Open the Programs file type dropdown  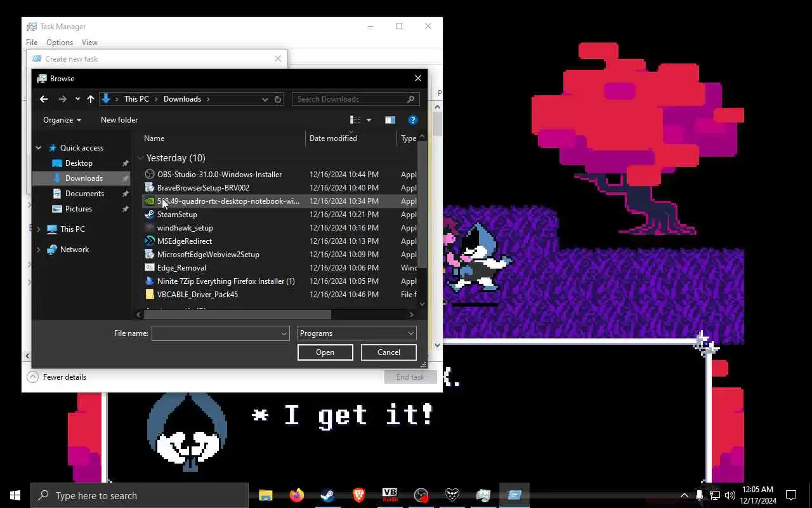[357, 333]
